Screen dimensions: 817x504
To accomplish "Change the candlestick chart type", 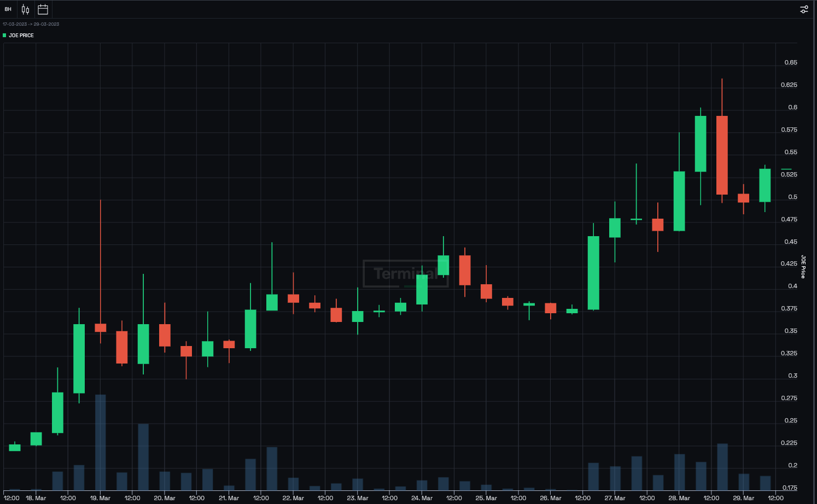I will [x=25, y=9].
